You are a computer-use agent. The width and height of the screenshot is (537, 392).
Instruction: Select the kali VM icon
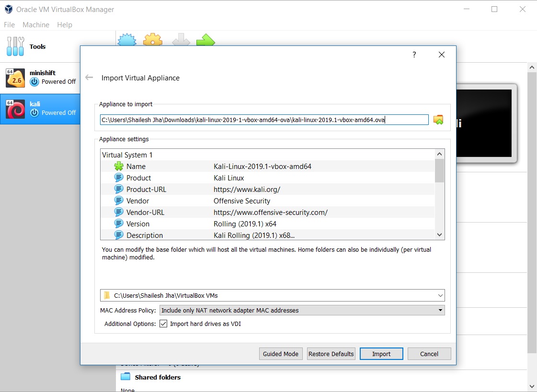[15, 109]
